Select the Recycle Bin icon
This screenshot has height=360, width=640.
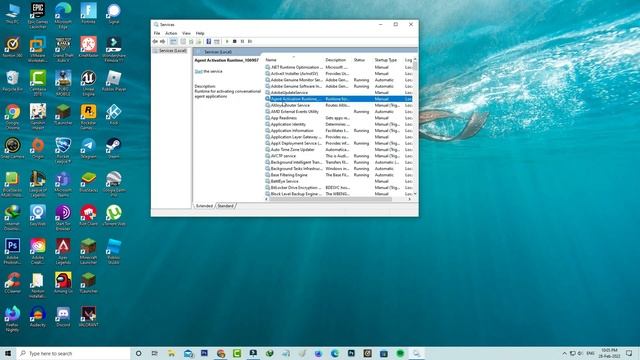[12, 81]
